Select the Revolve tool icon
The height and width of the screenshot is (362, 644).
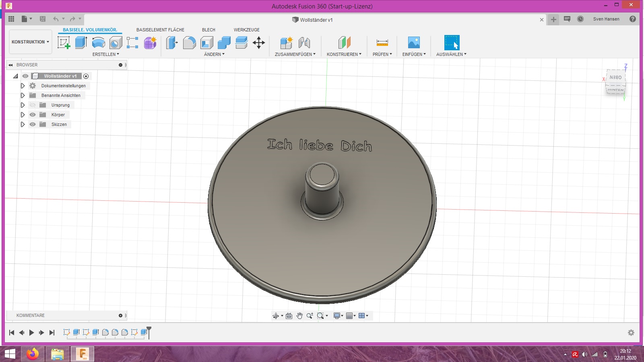(99, 43)
